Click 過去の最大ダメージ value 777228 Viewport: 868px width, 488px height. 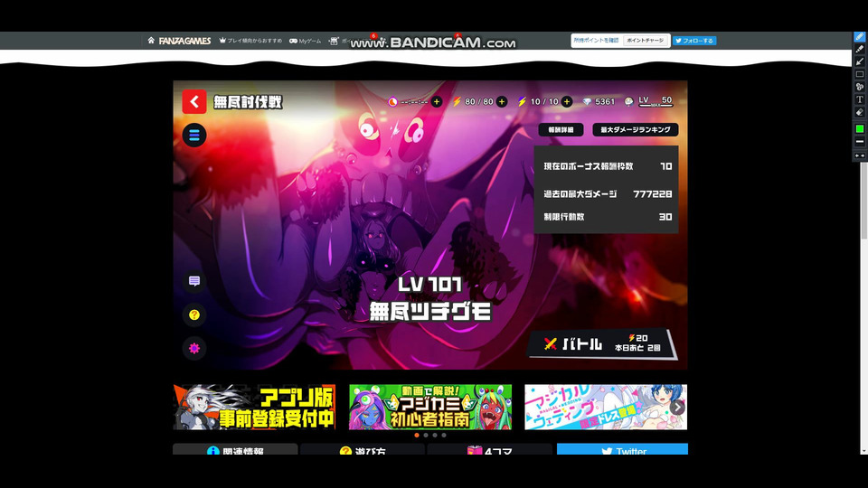653,194
